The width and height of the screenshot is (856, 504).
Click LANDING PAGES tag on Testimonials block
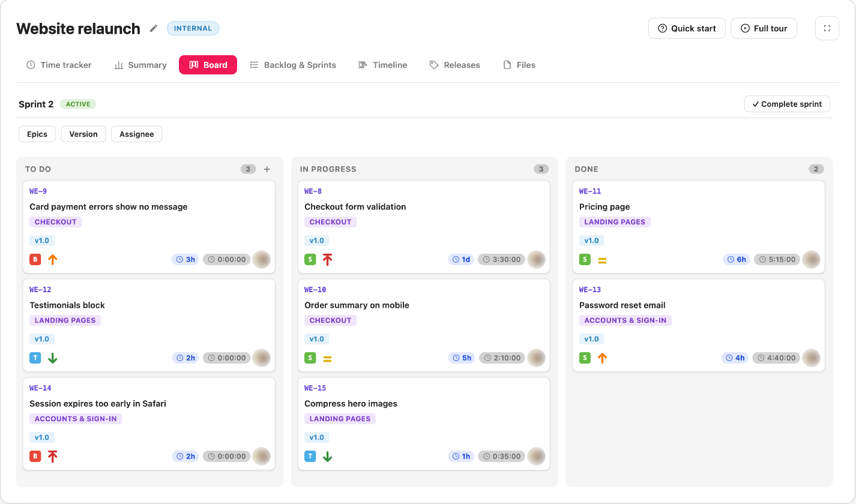coord(65,320)
